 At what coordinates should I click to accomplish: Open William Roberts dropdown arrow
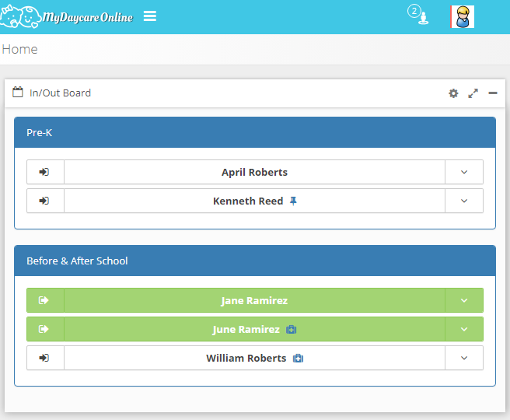(x=464, y=359)
